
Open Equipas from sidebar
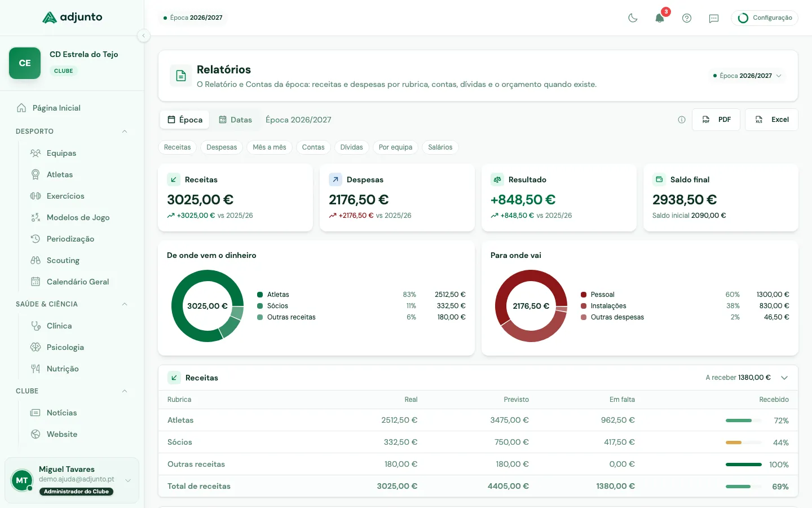tap(79, 153)
